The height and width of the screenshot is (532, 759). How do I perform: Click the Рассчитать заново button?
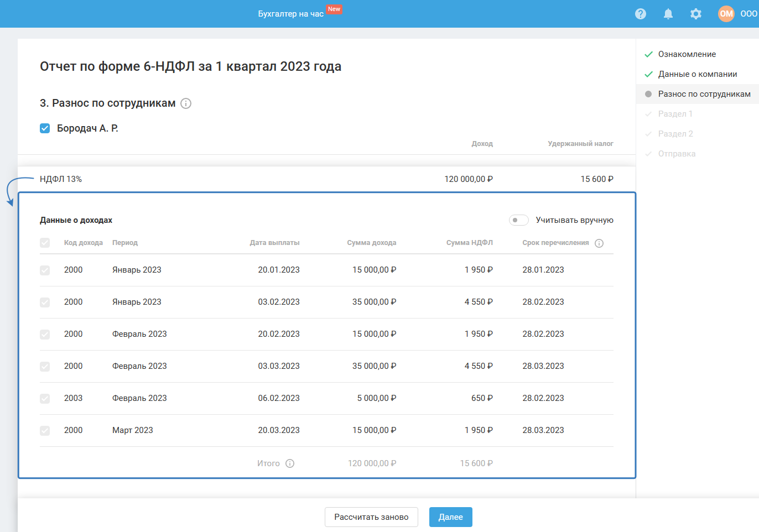click(x=371, y=517)
